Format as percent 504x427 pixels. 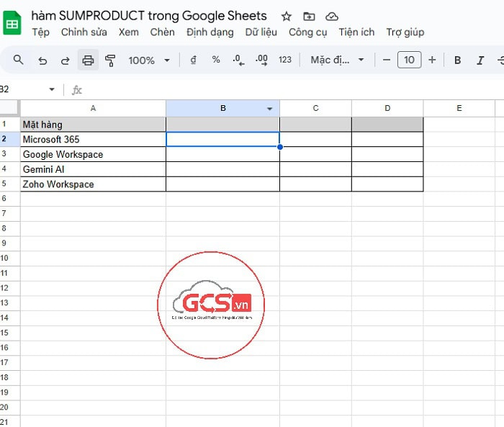tap(216, 60)
